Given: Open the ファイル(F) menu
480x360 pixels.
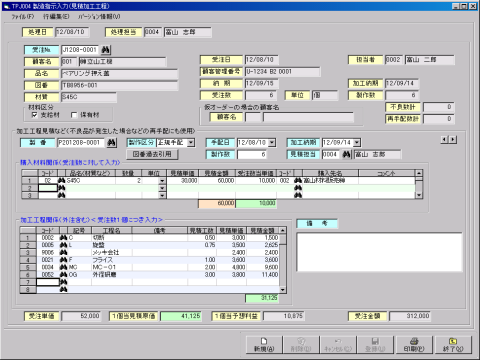Looking at the screenshot, I should click(23, 16).
